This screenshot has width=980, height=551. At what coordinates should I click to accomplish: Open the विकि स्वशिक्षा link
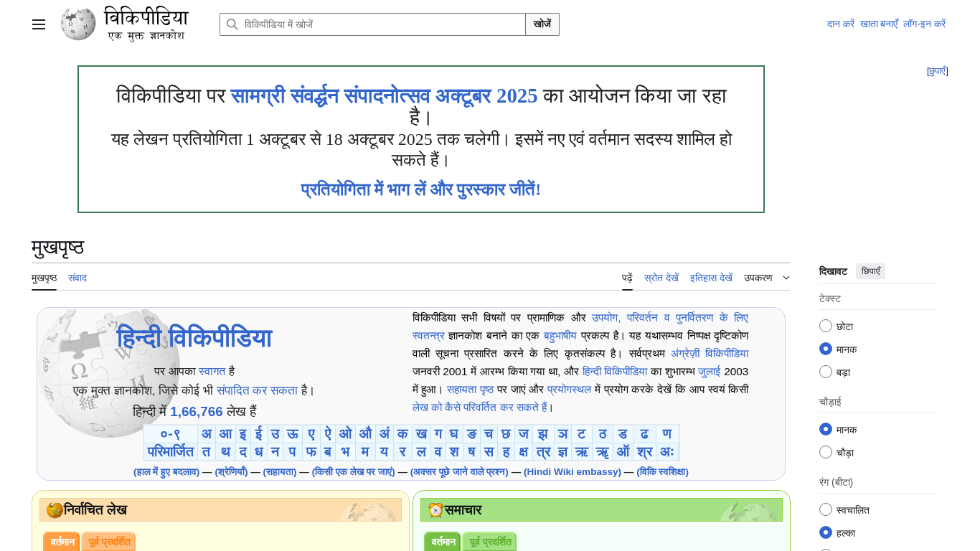pyautogui.click(x=663, y=471)
